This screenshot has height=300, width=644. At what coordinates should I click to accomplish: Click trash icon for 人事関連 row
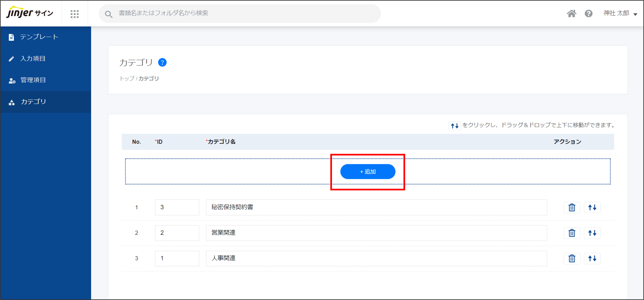tap(572, 258)
